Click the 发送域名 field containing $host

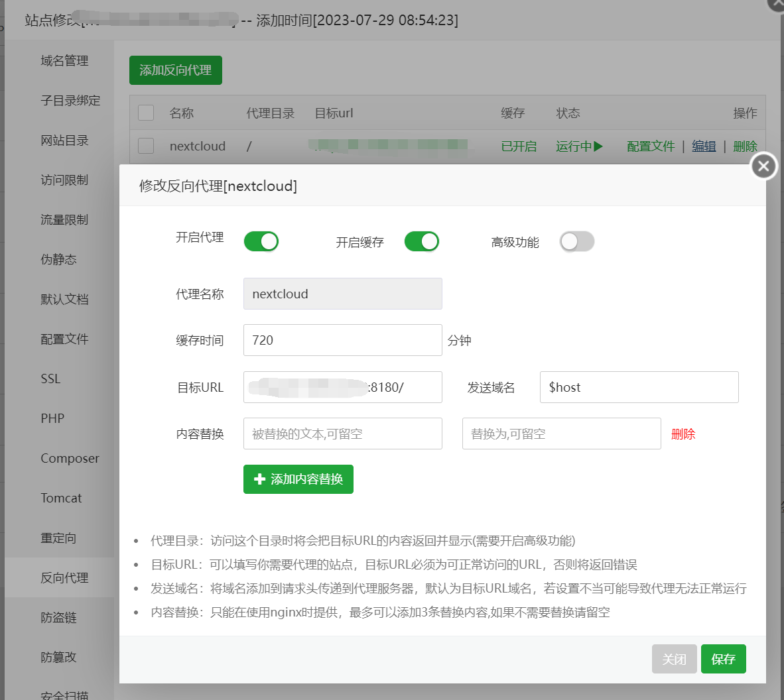[x=638, y=386]
